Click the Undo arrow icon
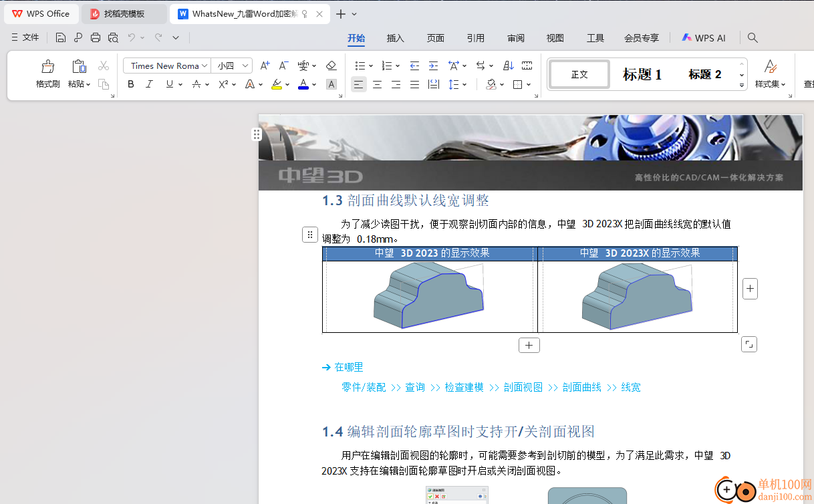 point(132,37)
